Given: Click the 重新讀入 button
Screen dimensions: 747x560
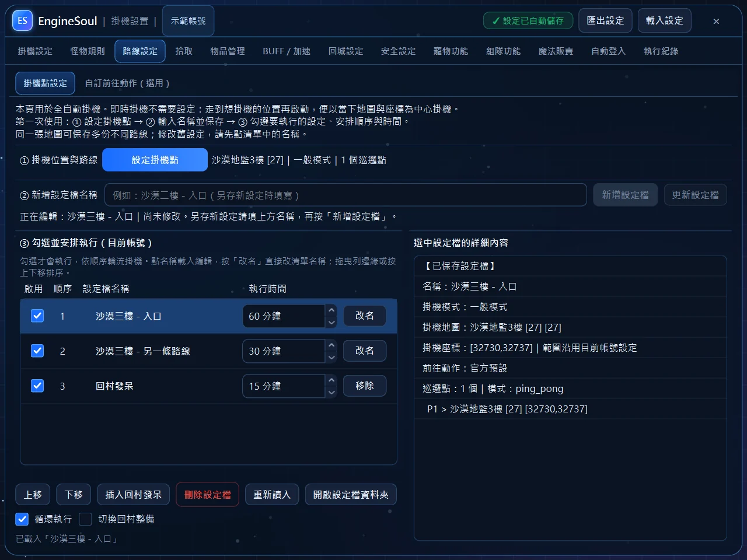Looking at the screenshot, I should point(272,495).
